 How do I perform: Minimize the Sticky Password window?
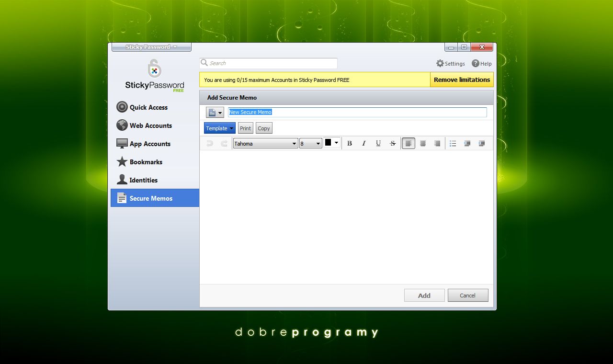point(451,47)
